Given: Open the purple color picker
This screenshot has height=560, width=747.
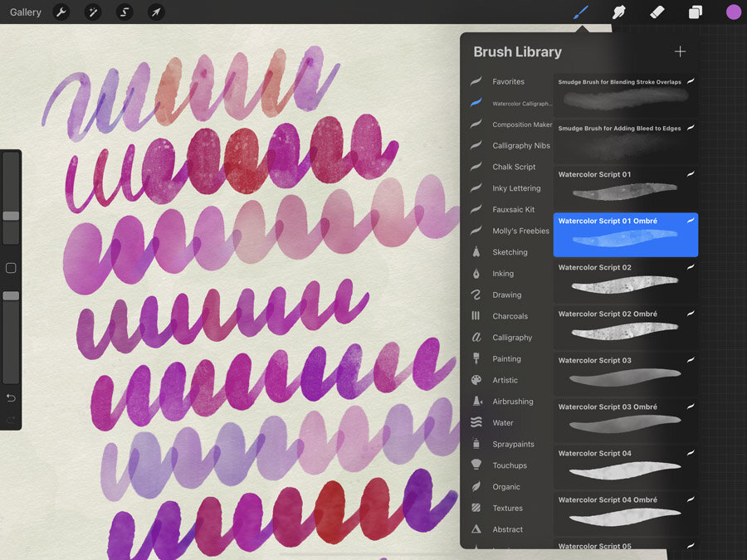Looking at the screenshot, I should pyautogui.click(x=733, y=12).
